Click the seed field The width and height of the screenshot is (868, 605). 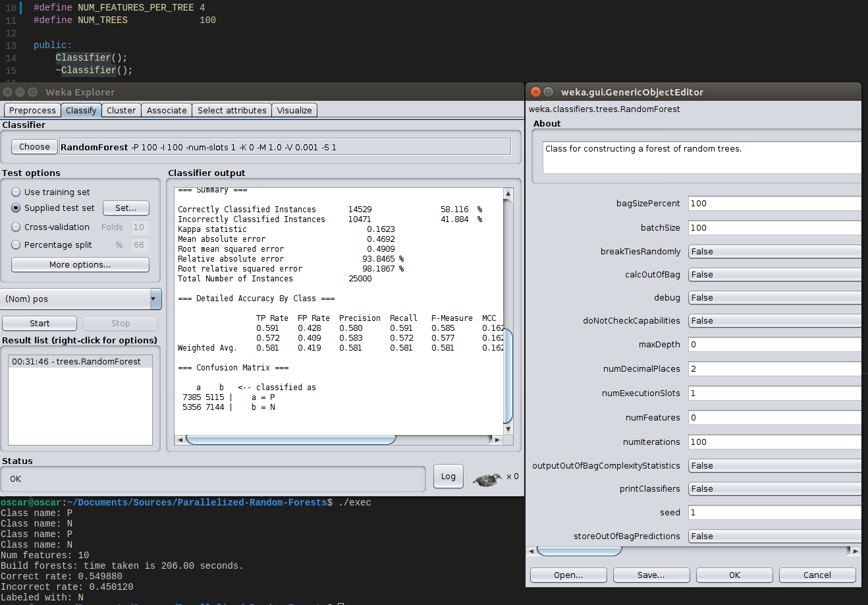(x=774, y=513)
